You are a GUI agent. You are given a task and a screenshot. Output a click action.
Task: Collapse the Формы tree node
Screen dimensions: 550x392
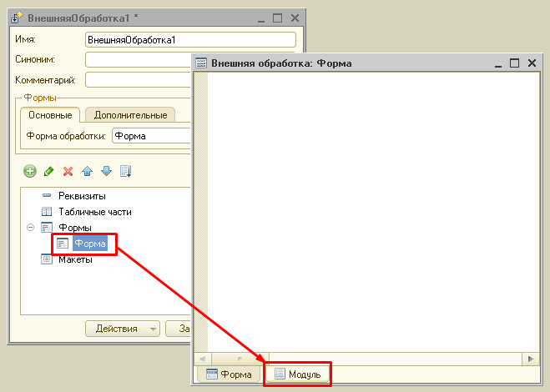[31, 227]
